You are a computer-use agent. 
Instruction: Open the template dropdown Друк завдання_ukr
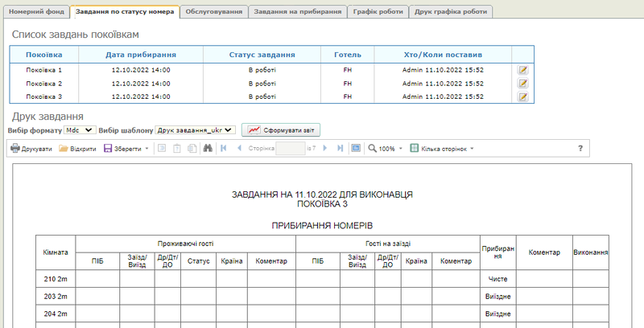(x=195, y=129)
